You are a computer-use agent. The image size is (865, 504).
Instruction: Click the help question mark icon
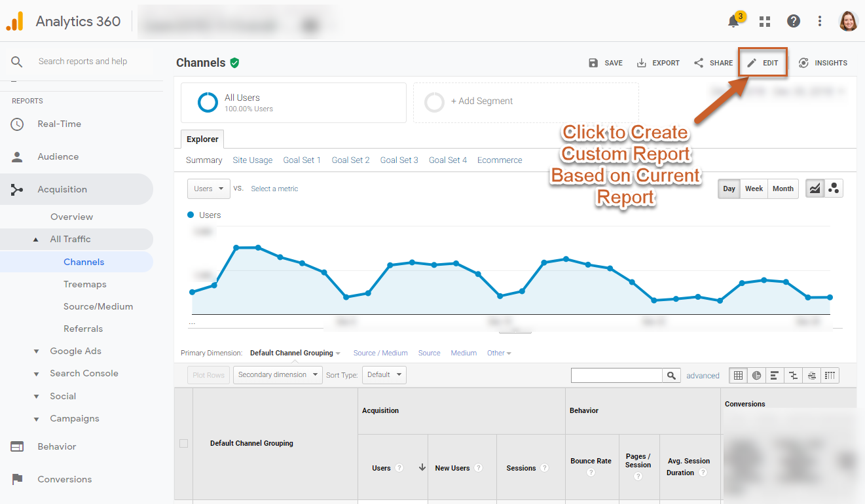(794, 22)
